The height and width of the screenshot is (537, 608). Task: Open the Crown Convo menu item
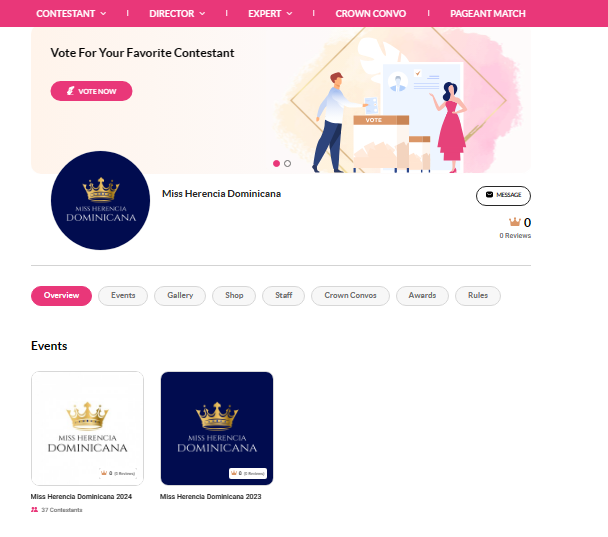pyautogui.click(x=371, y=14)
